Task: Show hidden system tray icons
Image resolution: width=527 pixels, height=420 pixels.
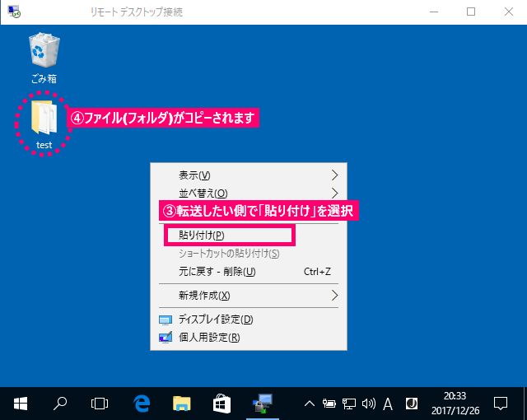Action: click(310, 404)
